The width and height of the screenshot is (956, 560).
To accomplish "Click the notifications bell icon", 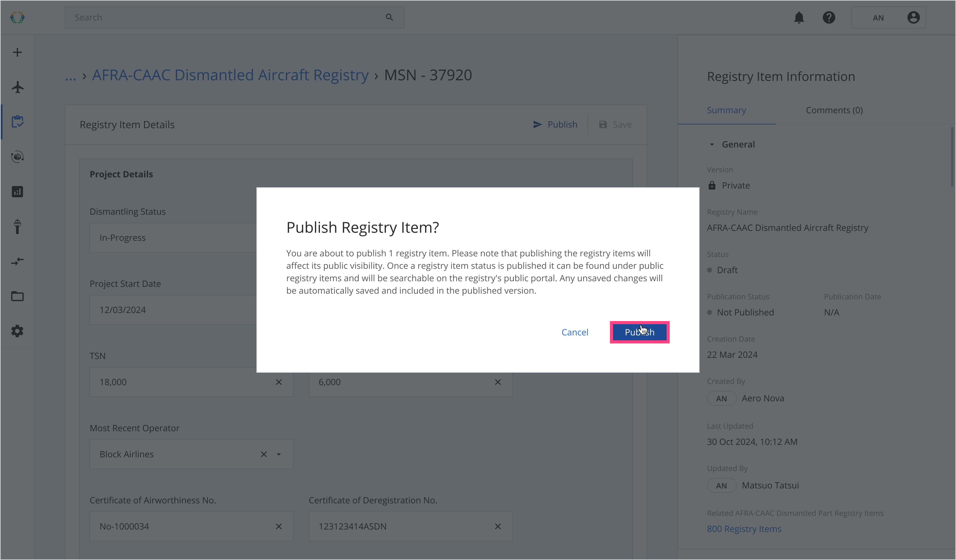I will pos(799,17).
